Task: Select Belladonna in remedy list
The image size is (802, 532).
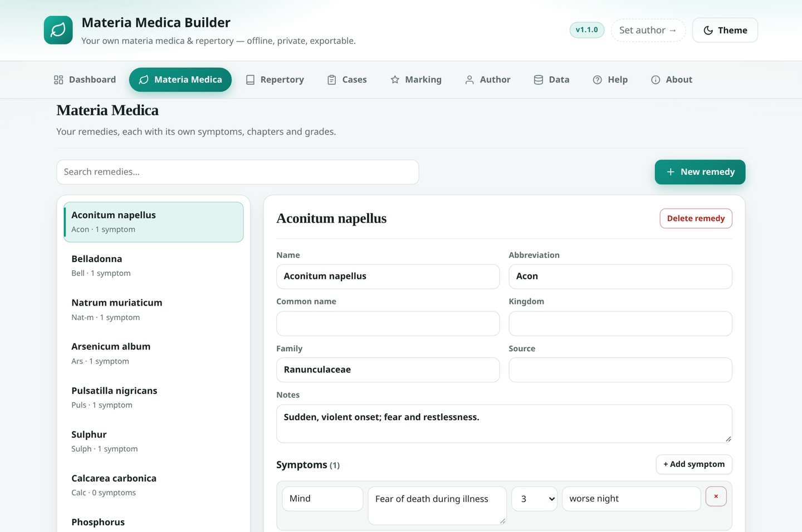Action: point(154,265)
